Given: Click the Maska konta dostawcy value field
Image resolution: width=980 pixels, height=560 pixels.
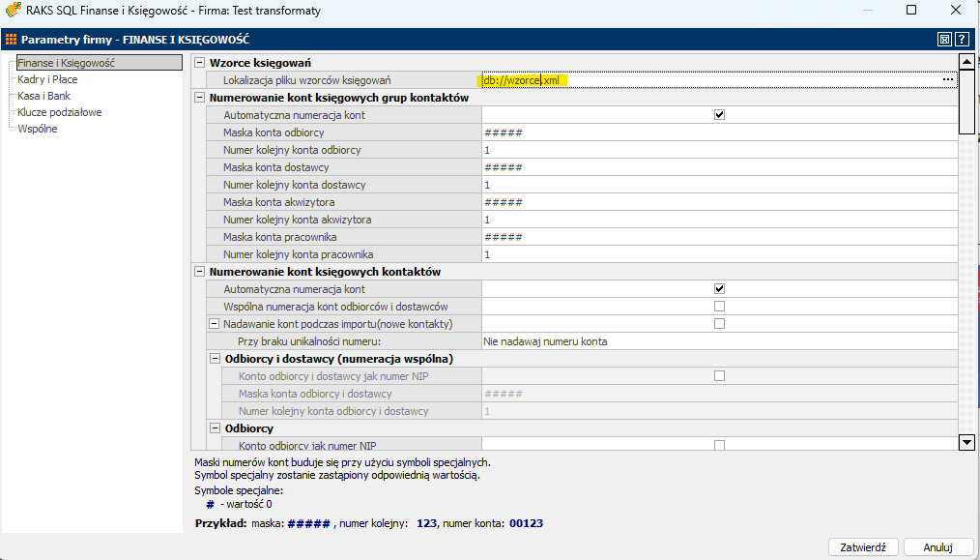Looking at the screenshot, I should (x=719, y=167).
